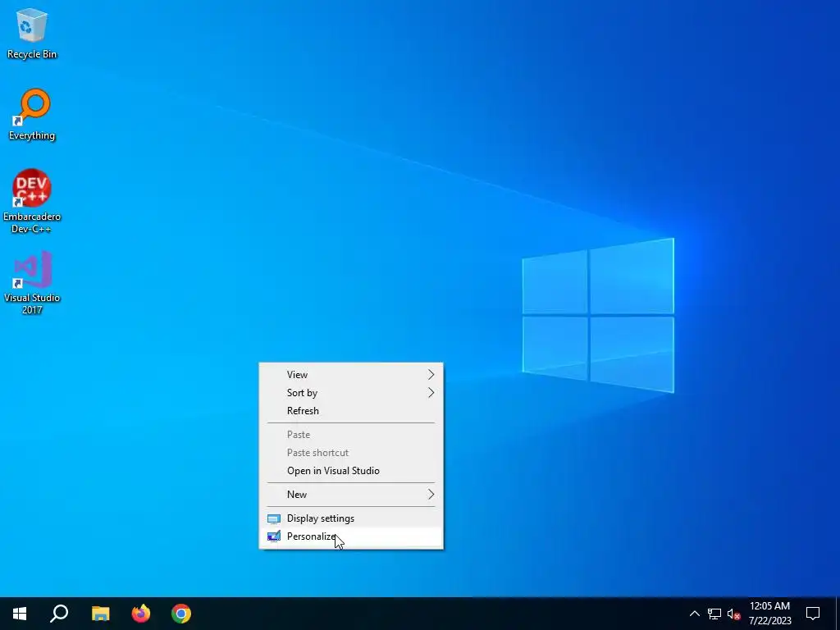
Task: Launch File Explorer from the taskbar
Action: (x=100, y=614)
